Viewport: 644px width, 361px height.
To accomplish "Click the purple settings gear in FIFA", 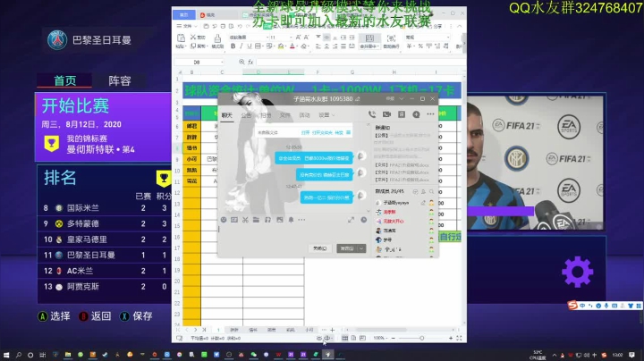I will coord(577,272).
